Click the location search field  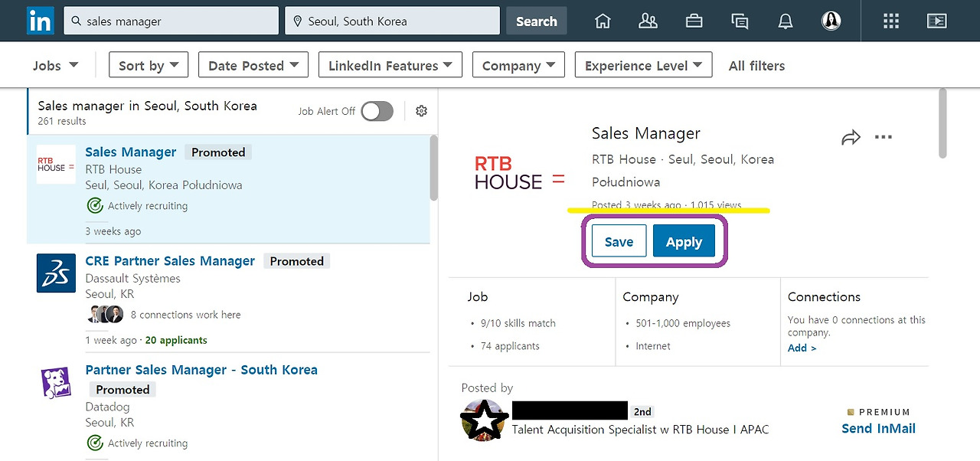392,21
